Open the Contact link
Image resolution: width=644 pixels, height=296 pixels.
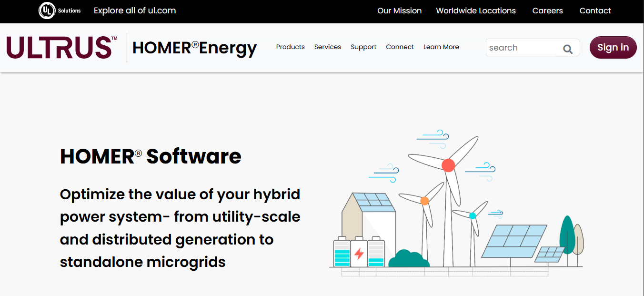tap(595, 10)
